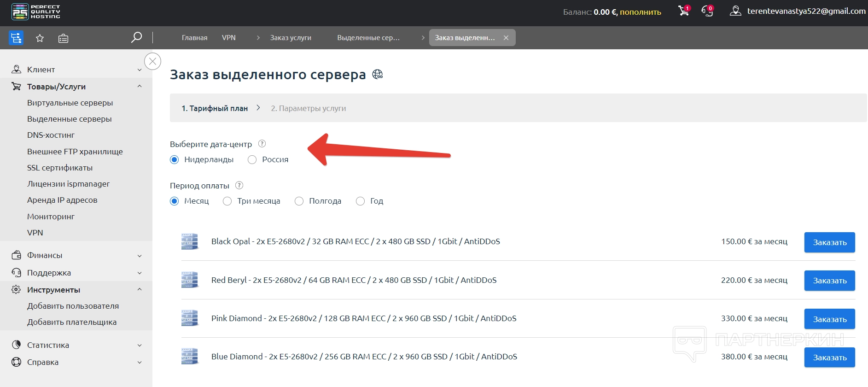This screenshot has height=387, width=868.
Task: Choose the Полгода payment period
Action: coord(299,201)
